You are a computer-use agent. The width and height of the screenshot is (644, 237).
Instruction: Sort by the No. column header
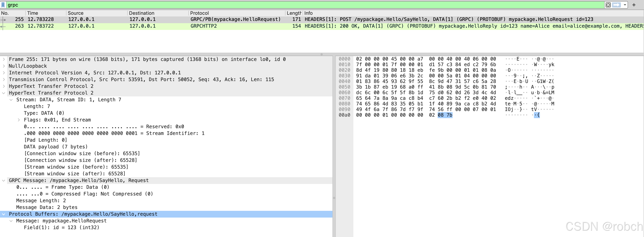[x=12, y=13]
